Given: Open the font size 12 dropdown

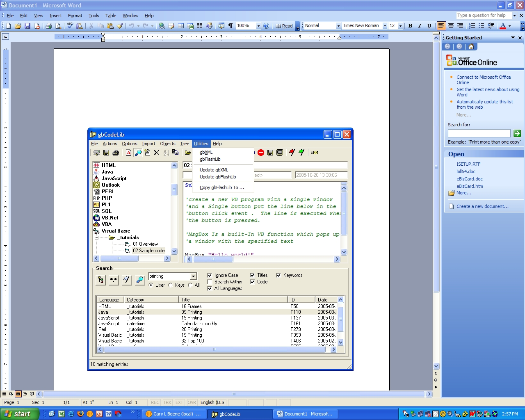Looking at the screenshot, I should pyautogui.click(x=400, y=26).
